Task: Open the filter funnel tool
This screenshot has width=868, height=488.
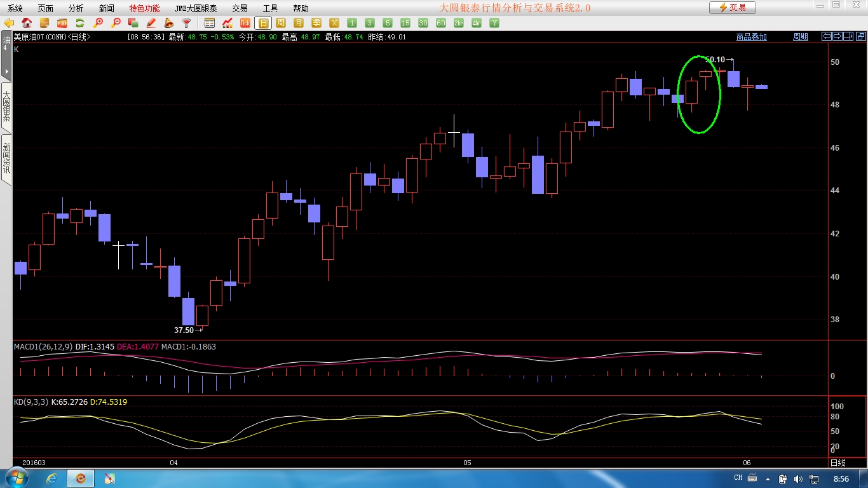Action: (187, 23)
